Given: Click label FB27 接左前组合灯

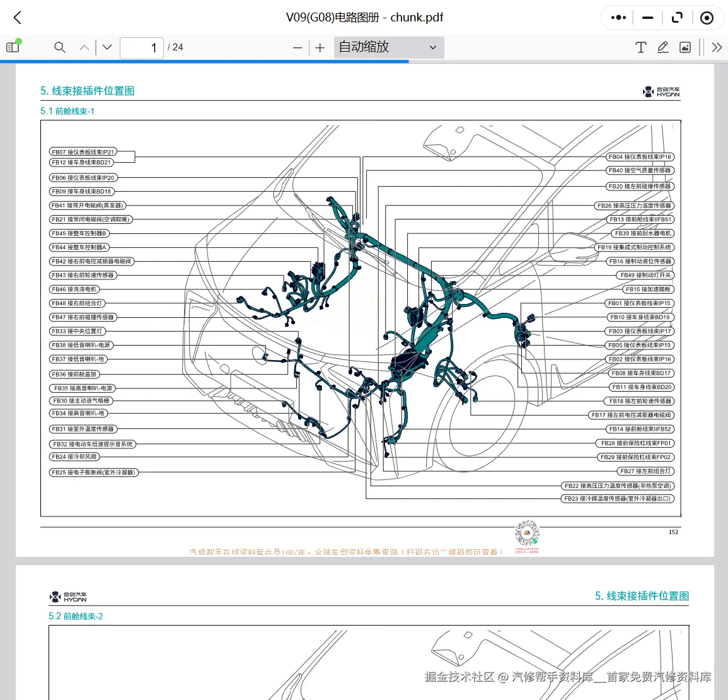Looking at the screenshot, I should click(x=645, y=471).
